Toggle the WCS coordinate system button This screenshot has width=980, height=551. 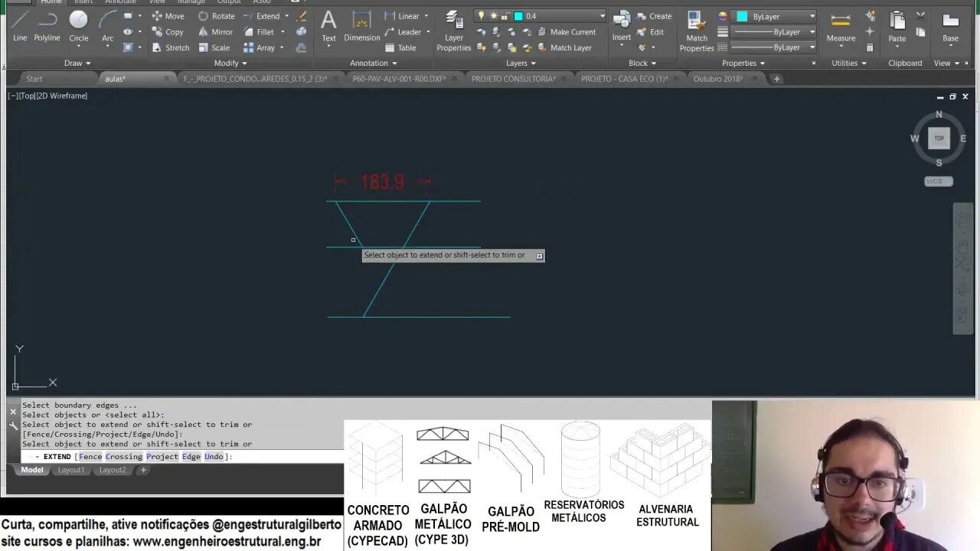tap(938, 181)
